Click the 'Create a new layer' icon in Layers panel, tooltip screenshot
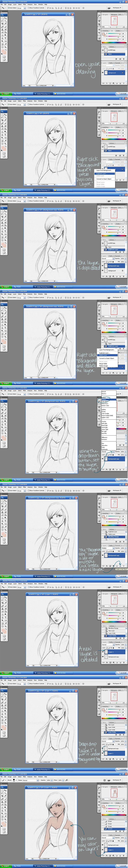This screenshot has height=868, width=128. (x=120, y=566)
